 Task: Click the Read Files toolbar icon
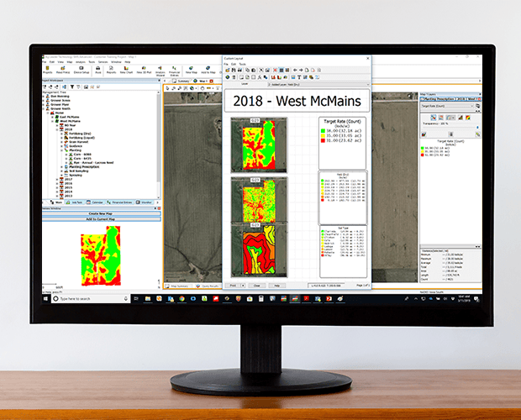pos(63,69)
